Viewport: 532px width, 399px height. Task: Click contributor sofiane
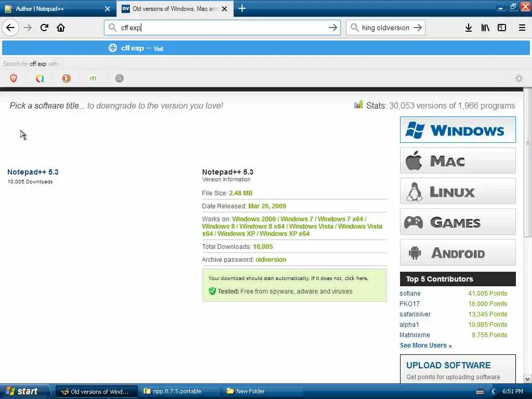[x=410, y=294]
